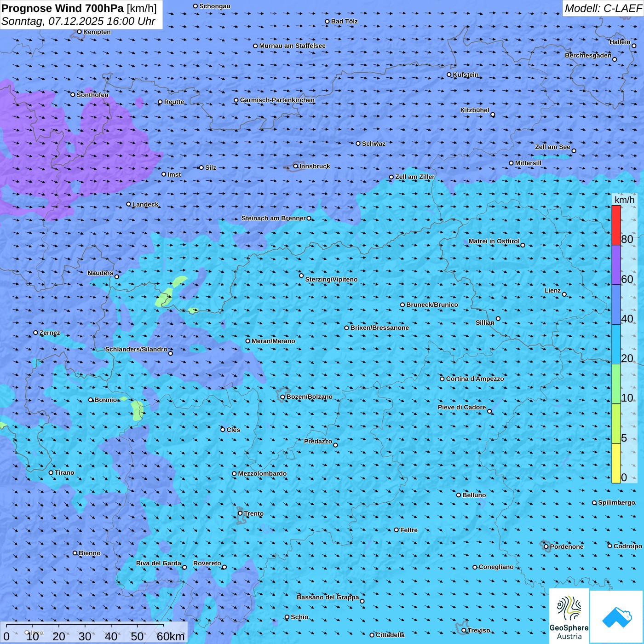The image size is (644, 644).
Task: Click the 'Prognose Wind 700hPa' title
Action: [63, 8]
